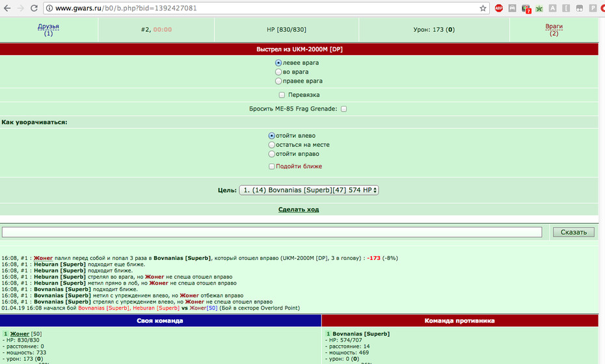
Task: Click 'расстояние: 14' stat for Bovnanias
Action: point(347,346)
